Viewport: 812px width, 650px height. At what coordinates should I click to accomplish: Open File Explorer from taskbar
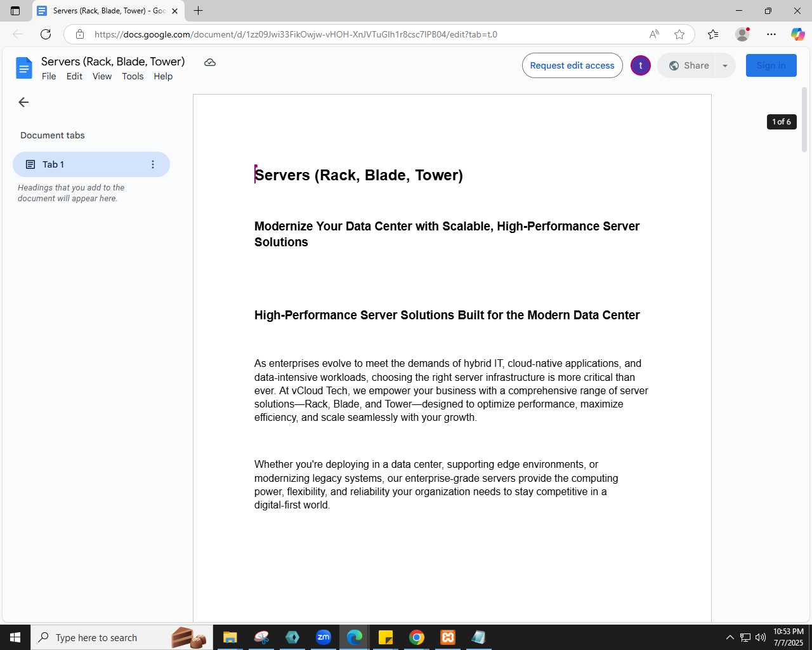point(230,637)
